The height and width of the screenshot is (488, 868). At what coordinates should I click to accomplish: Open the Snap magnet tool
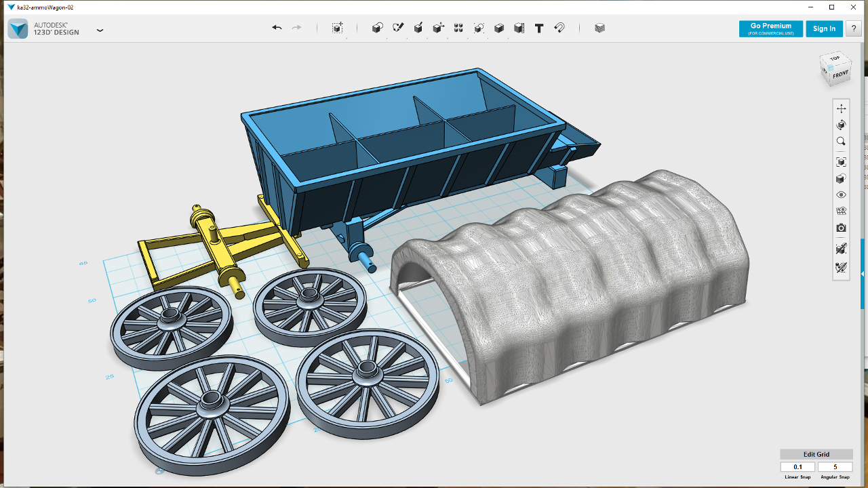click(x=559, y=28)
